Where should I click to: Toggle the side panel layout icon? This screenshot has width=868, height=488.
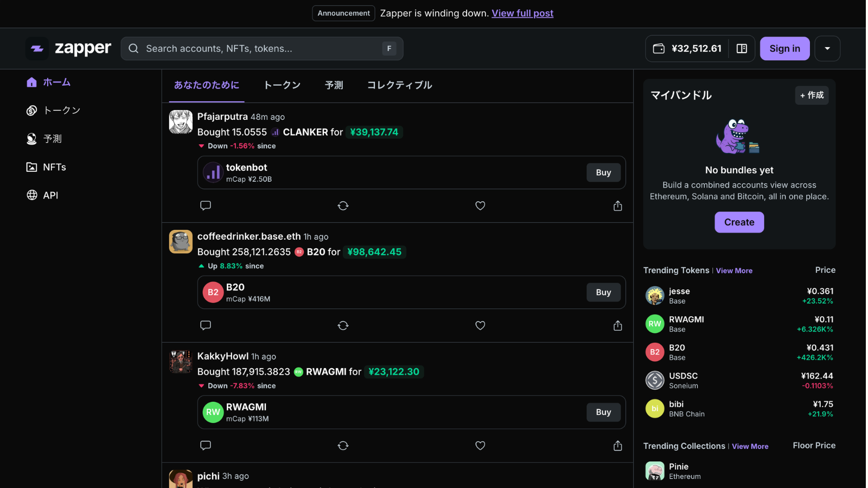click(742, 48)
